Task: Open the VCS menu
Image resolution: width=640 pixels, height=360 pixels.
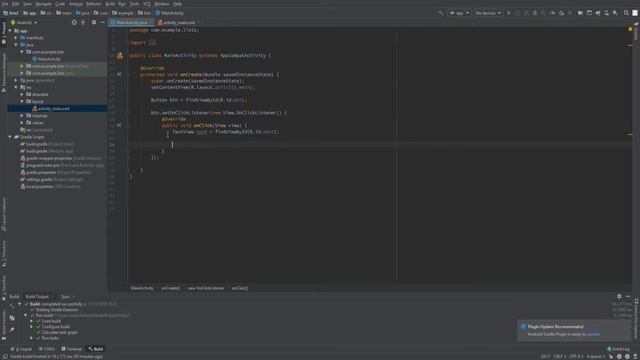Action: pyautogui.click(x=147, y=4)
